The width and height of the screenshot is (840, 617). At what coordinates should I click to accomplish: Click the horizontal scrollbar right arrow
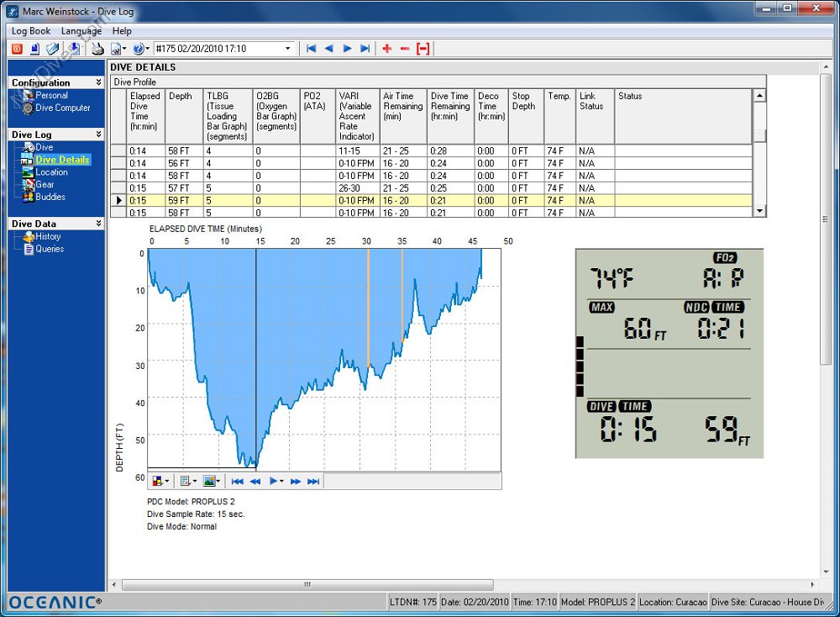pos(812,584)
